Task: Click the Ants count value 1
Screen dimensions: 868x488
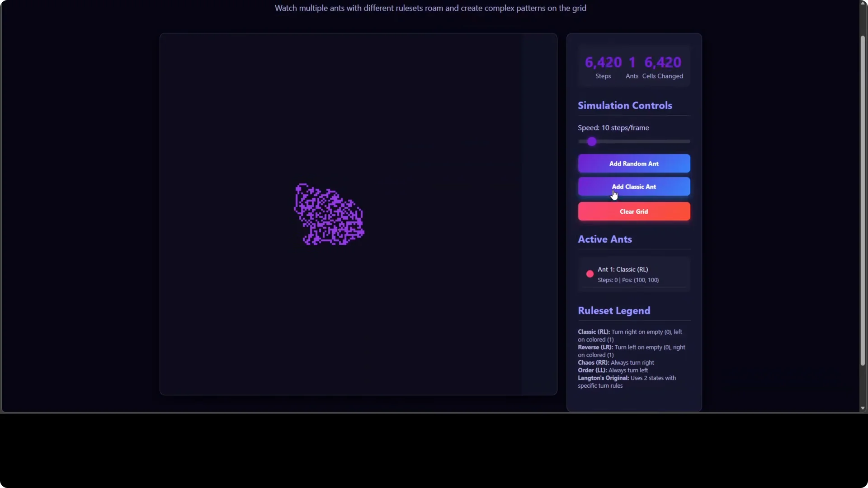Action: [632, 62]
